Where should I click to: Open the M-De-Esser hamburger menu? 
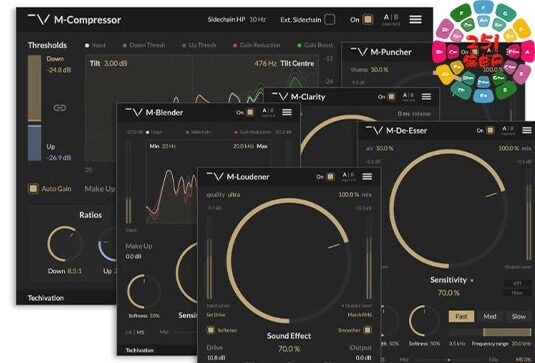[527, 130]
